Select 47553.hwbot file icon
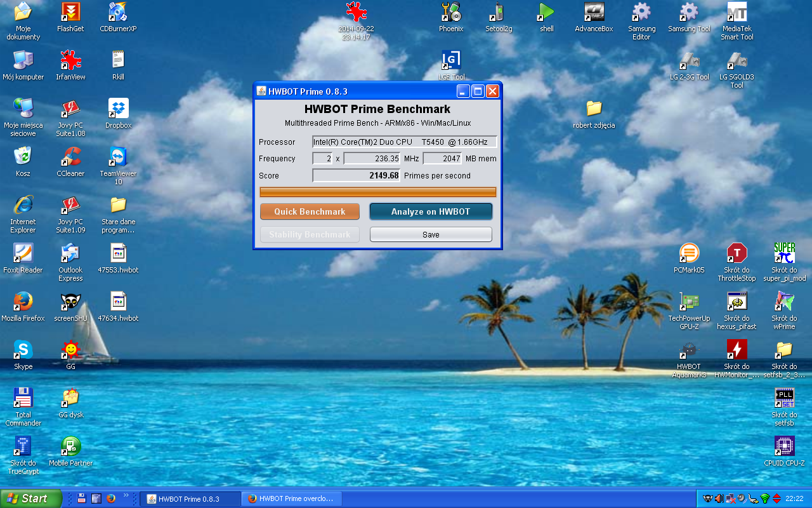 tap(118, 258)
